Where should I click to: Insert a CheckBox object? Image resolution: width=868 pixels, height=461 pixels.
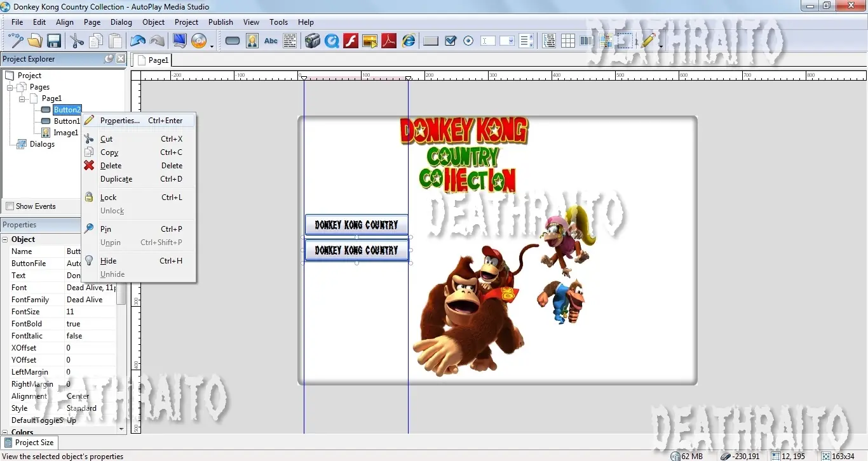click(451, 41)
